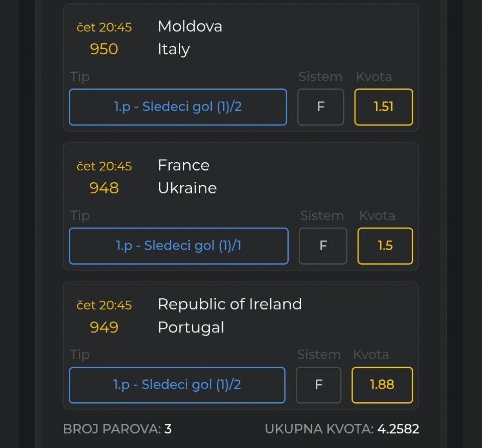
Task: Select the Moldova team name
Action: pos(190,26)
